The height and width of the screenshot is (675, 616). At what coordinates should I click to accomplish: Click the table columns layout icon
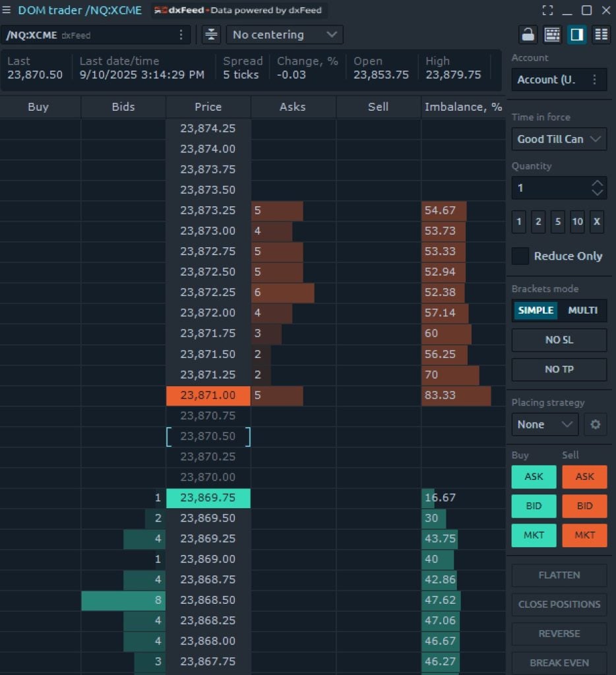click(x=601, y=34)
